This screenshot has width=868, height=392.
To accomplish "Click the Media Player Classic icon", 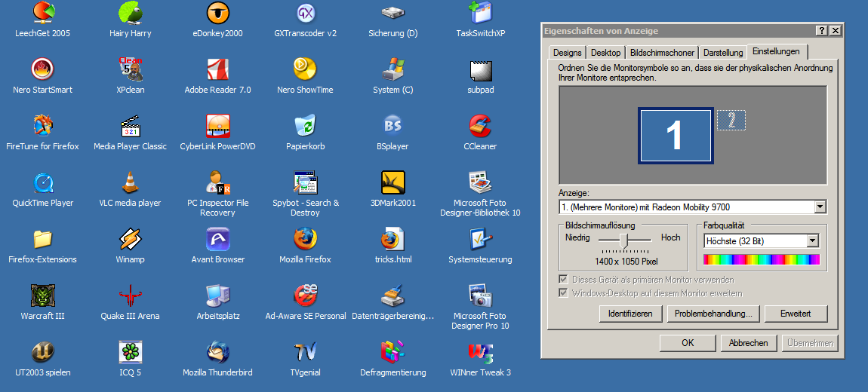I will (x=130, y=126).
